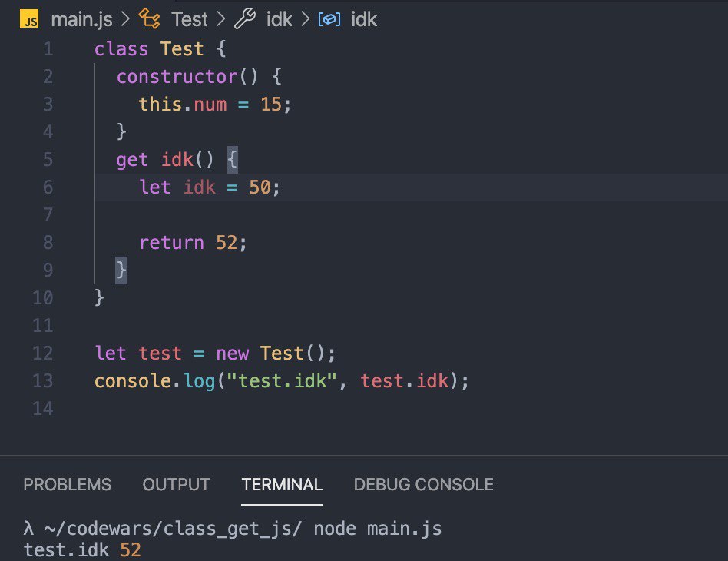This screenshot has width=728, height=561.
Task: Select the Test breadcrumb segment
Action: 190,19
